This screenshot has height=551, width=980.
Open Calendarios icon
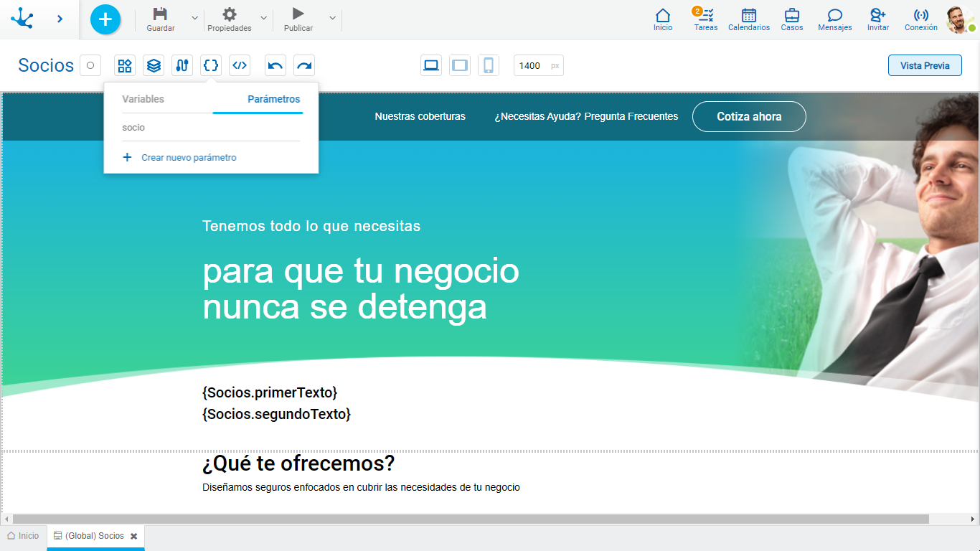(x=749, y=15)
